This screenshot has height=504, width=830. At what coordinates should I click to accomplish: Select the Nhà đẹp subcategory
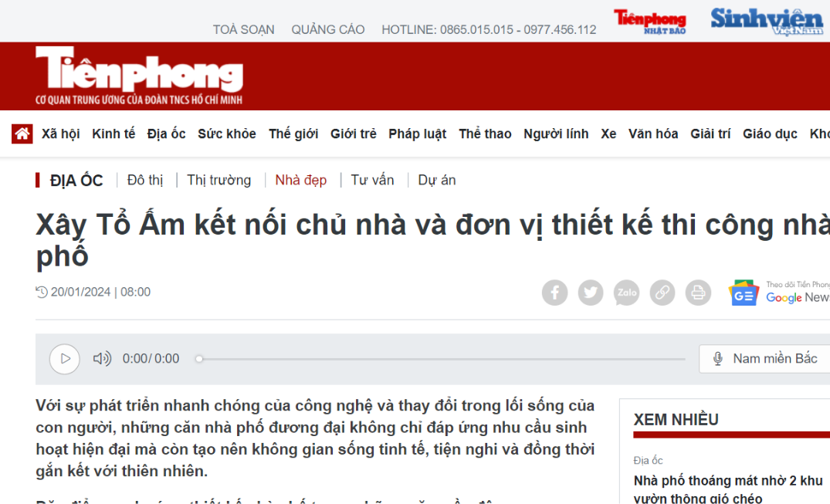click(x=300, y=180)
